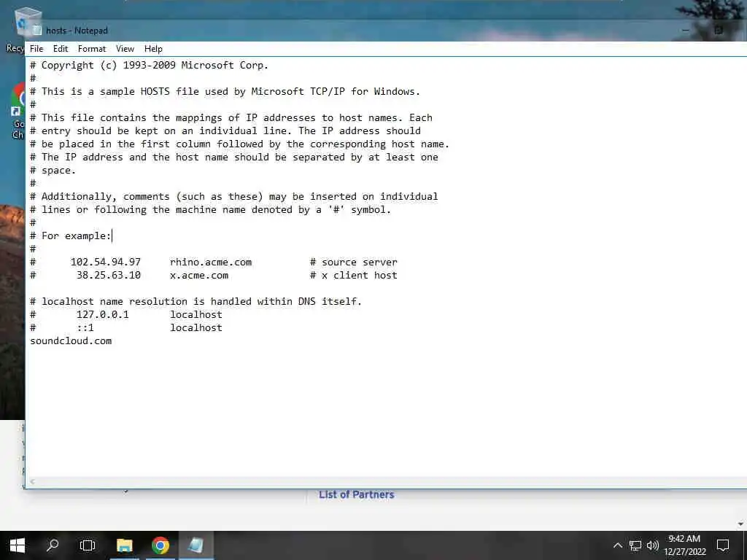Click the '::1' IPv6 entry
747x560 pixels.
(x=85, y=327)
